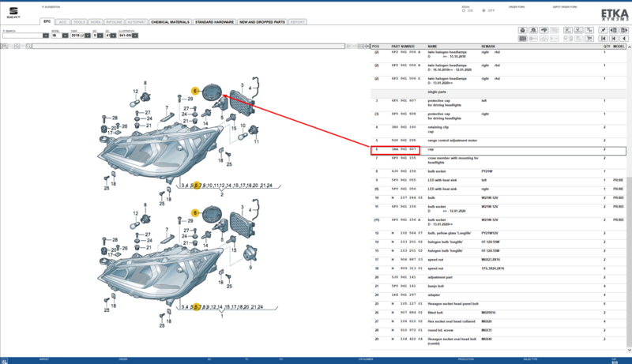Viewport: 632px width, 364px height.
Task: Click the first bulb order icon in top toolbar row
Action: [x=568, y=30]
